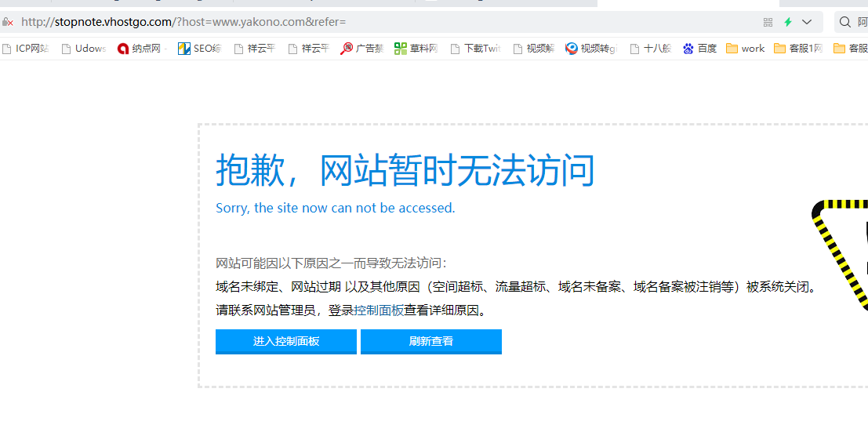Click the insecure connection lock icon

(x=7, y=22)
